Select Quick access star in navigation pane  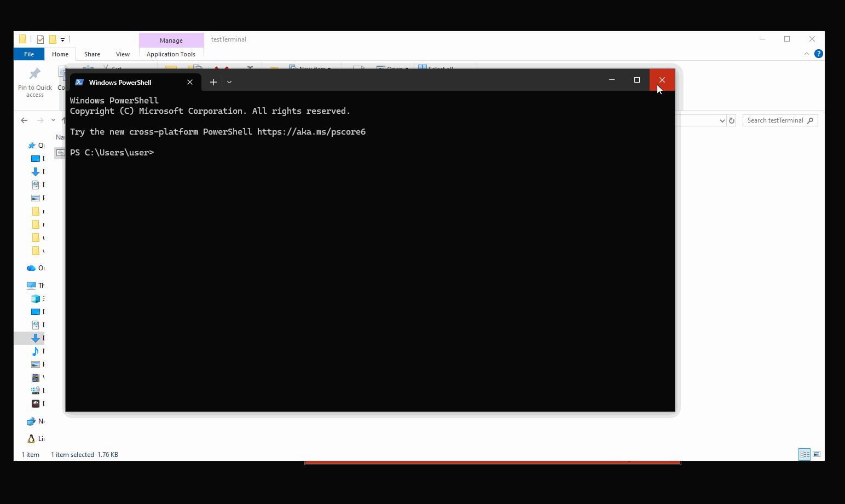pyautogui.click(x=32, y=146)
